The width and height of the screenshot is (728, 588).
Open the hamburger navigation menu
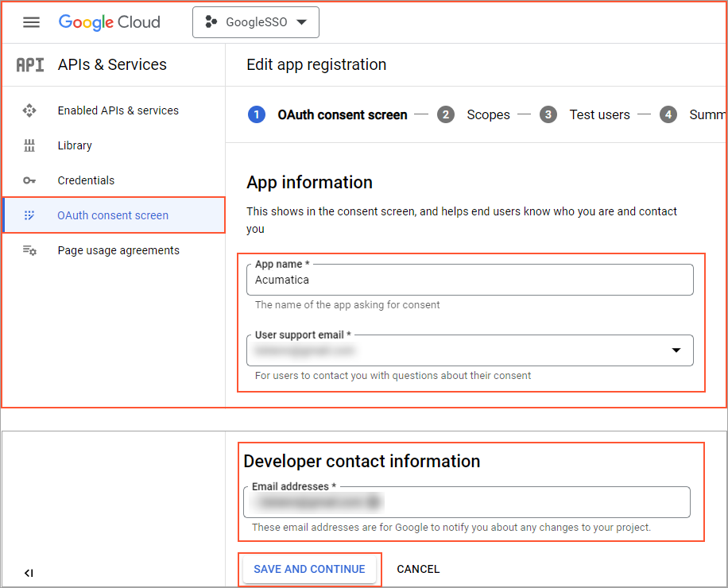coord(31,22)
